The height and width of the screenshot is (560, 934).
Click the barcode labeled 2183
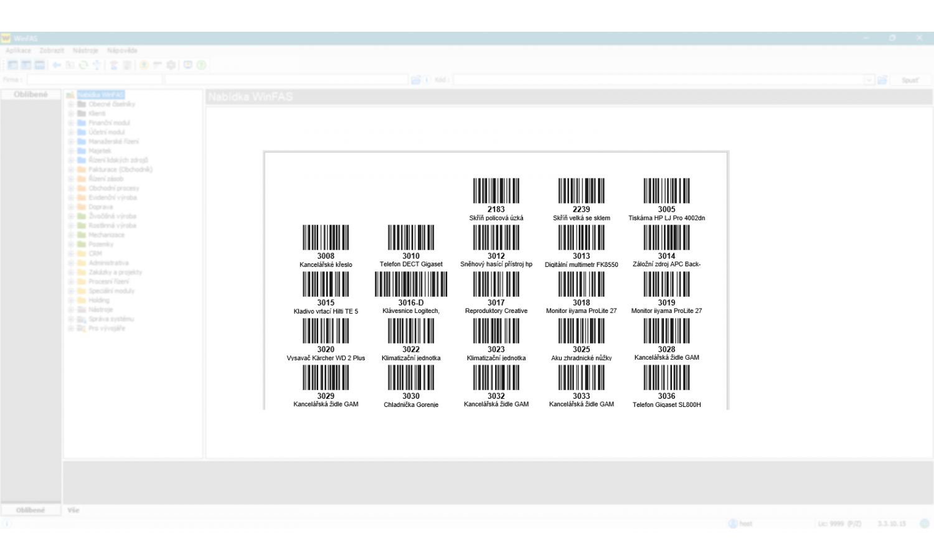[x=496, y=191]
